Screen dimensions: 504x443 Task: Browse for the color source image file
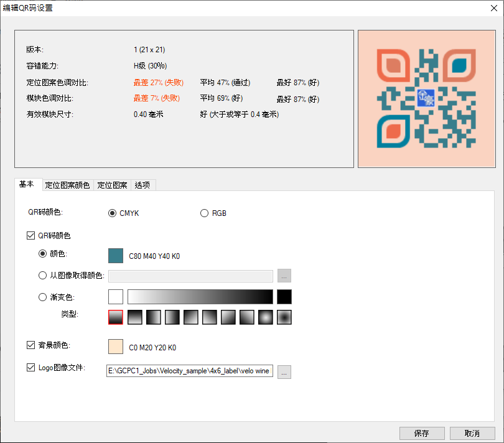(x=284, y=276)
